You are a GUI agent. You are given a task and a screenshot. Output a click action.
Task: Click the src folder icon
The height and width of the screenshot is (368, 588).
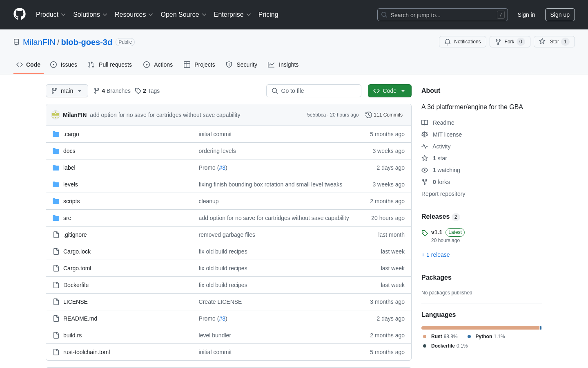56,218
